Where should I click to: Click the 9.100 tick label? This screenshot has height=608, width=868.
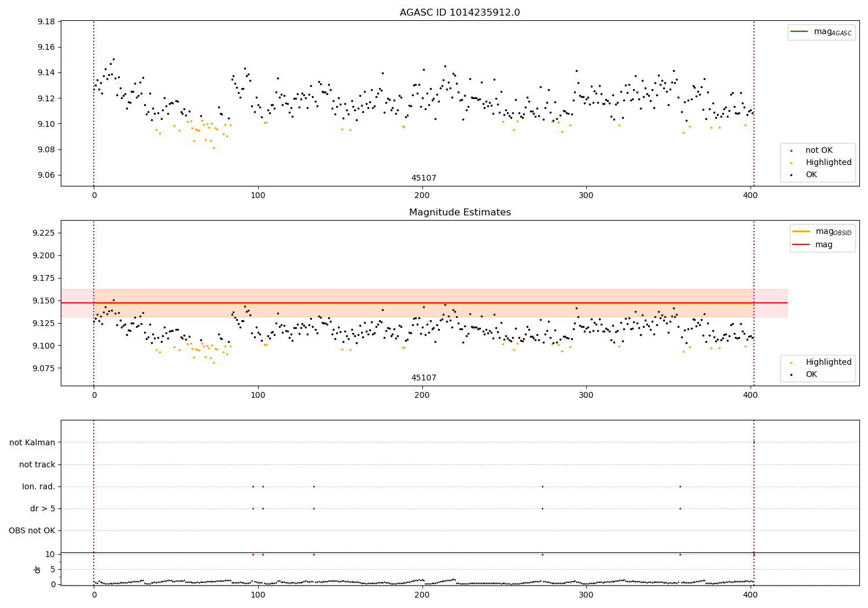43,346
